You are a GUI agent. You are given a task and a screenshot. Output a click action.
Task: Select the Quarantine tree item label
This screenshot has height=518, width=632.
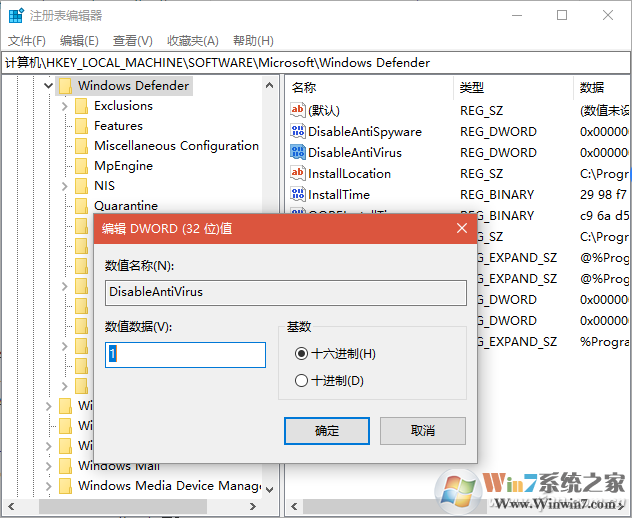(126, 206)
